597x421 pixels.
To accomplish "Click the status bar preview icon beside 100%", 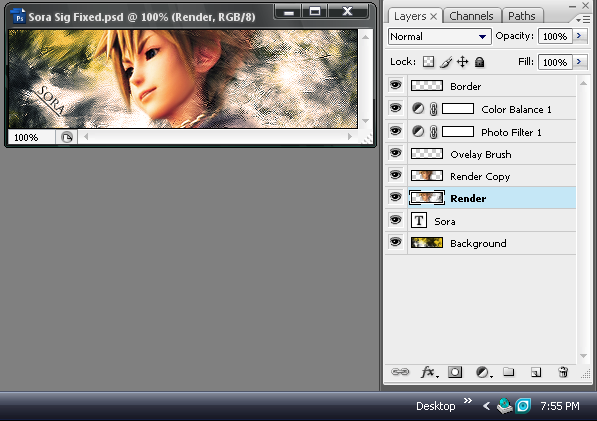I will [x=67, y=137].
